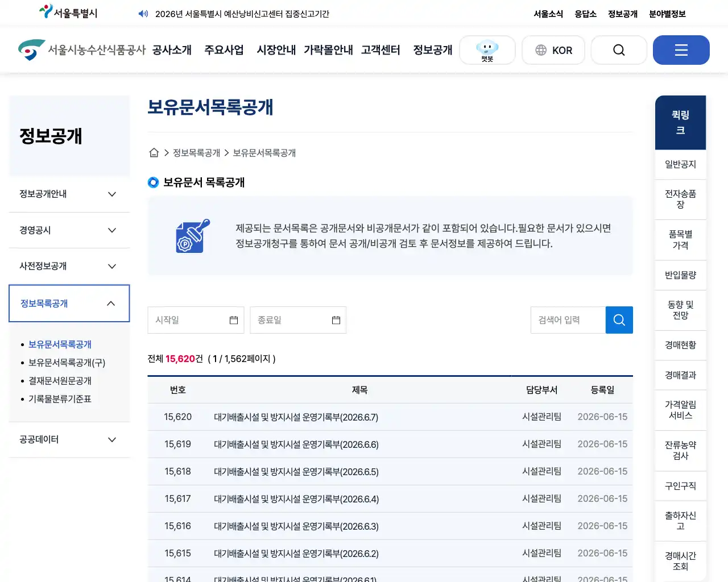Go to 분야별정보 top link

(667, 14)
